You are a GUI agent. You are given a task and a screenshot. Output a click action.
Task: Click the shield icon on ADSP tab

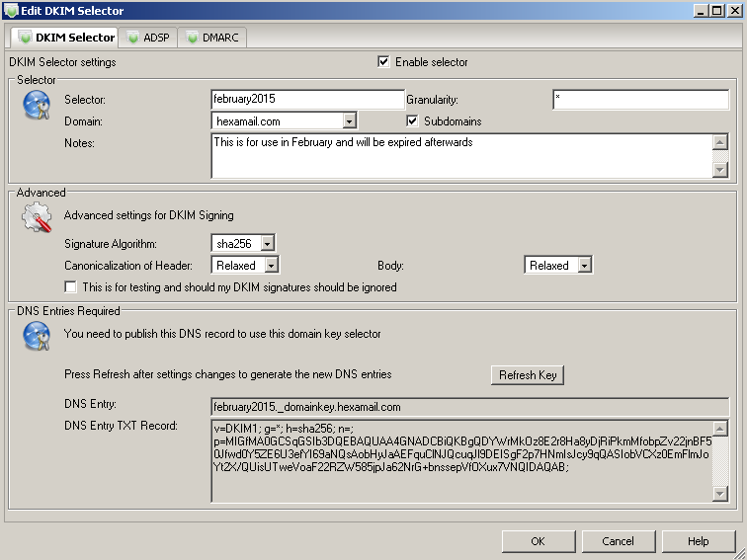(135, 38)
